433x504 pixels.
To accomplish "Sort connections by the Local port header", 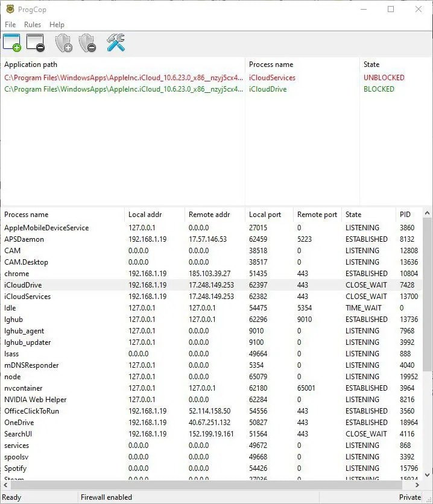I will [269, 215].
